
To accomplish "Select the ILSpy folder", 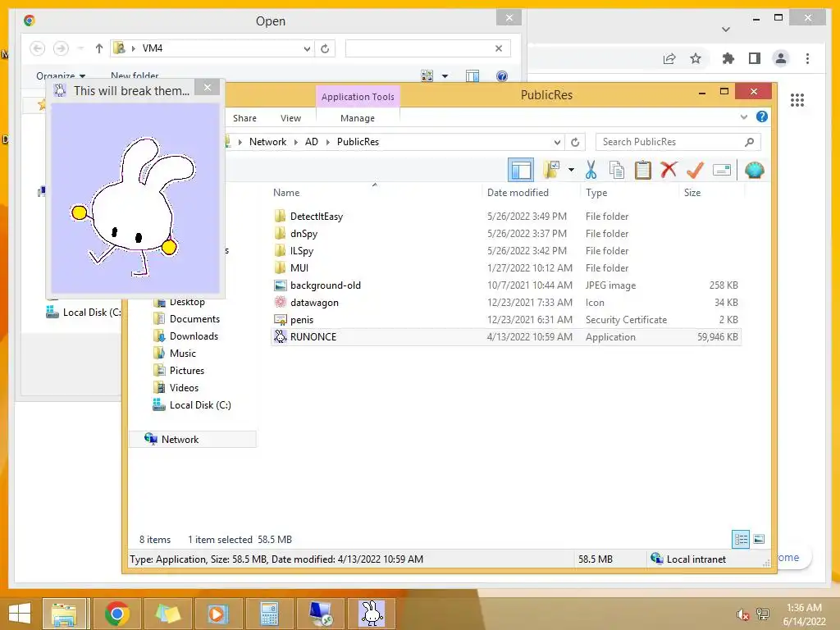I will (x=302, y=251).
